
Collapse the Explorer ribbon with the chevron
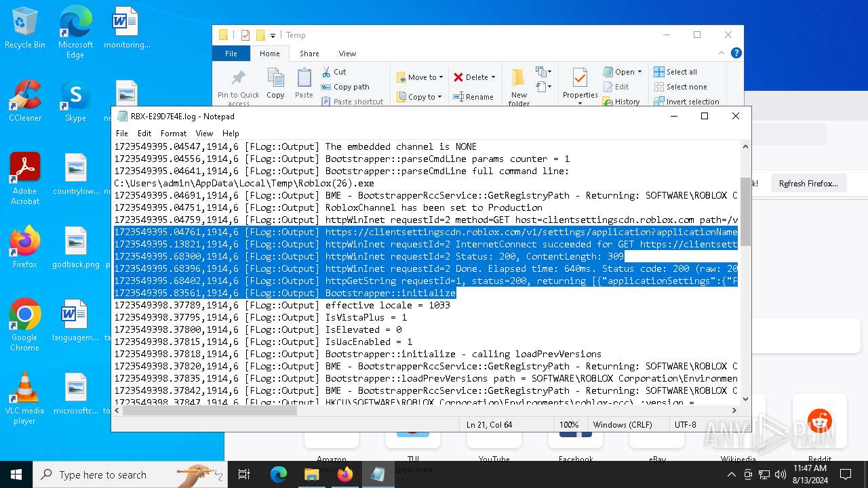click(723, 53)
